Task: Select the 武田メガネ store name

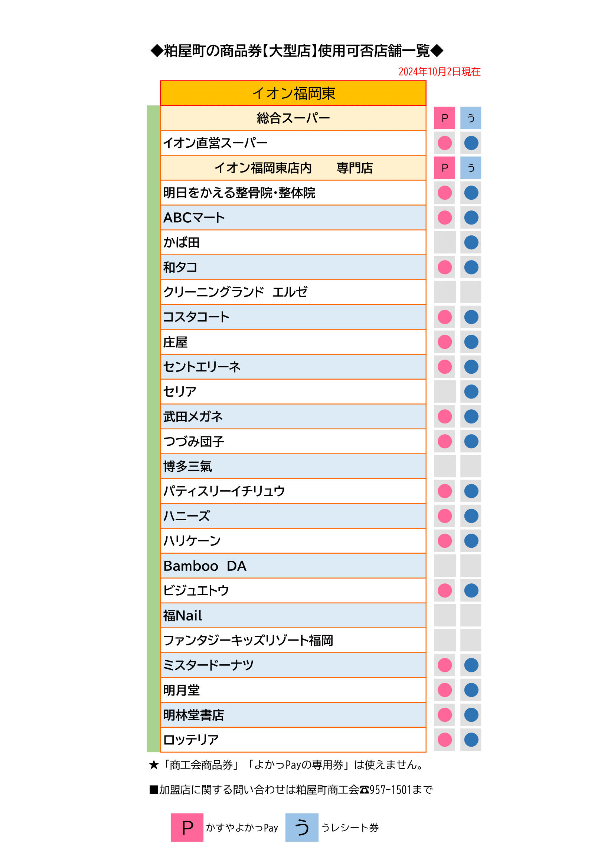Action: pyautogui.click(x=193, y=417)
